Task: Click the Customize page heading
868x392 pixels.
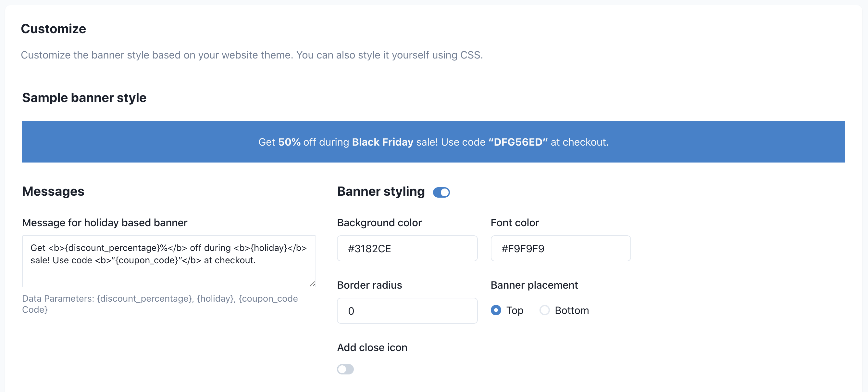Action: click(53, 29)
